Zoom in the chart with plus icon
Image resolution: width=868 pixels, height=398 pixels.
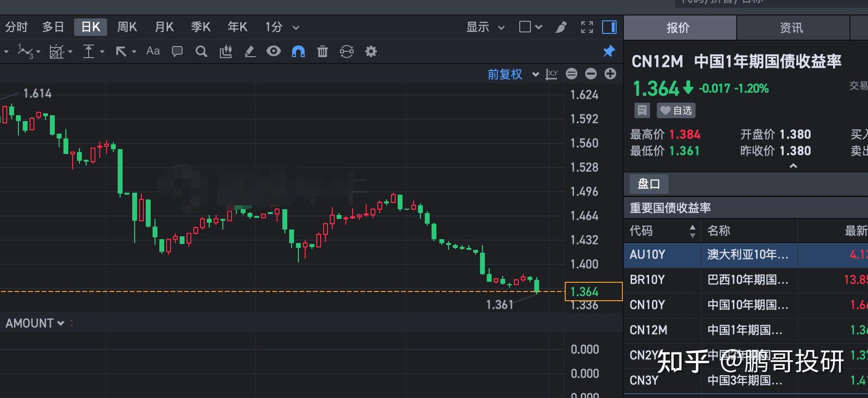coord(610,74)
